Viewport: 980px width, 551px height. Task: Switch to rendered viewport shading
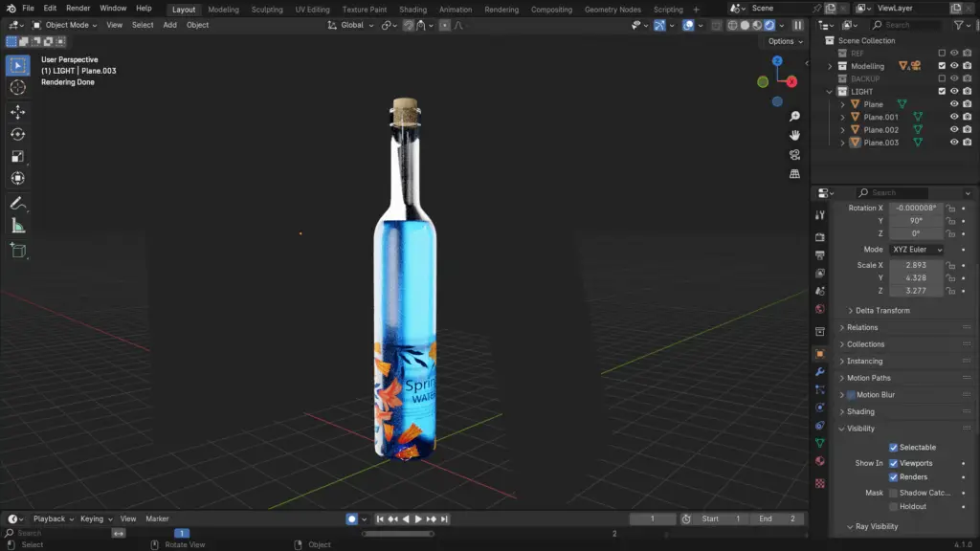click(x=769, y=25)
